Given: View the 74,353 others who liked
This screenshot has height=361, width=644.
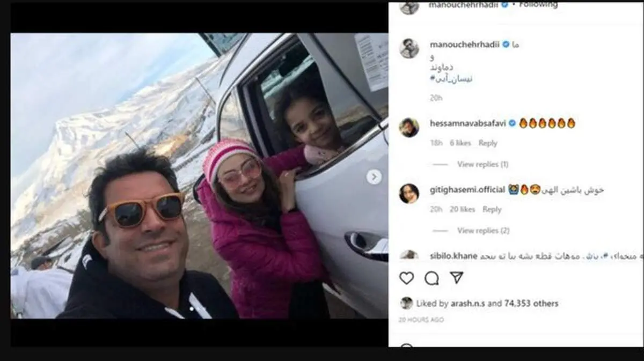Looking at the screenshot, I should [531, 304].
